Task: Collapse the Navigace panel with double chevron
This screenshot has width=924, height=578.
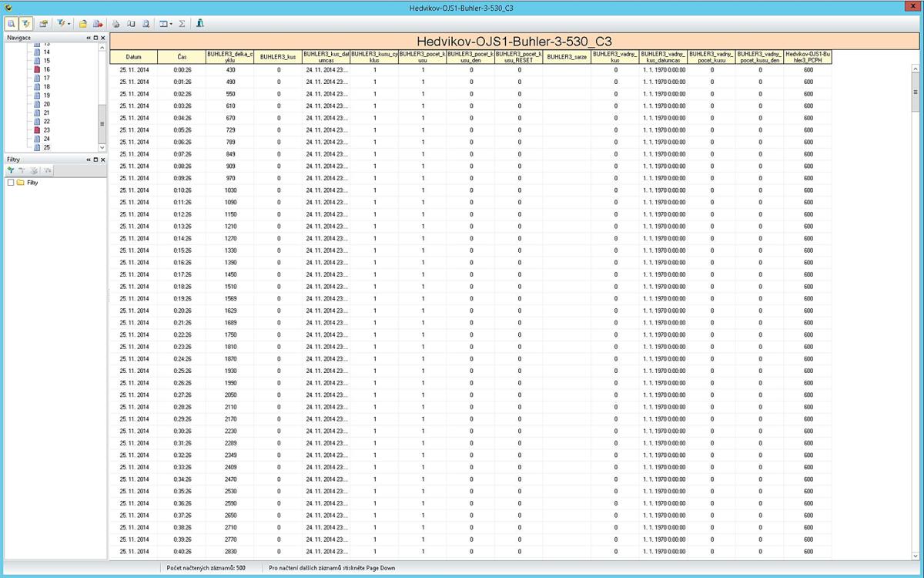Action: pyautogui.click(x=88, y=38)
